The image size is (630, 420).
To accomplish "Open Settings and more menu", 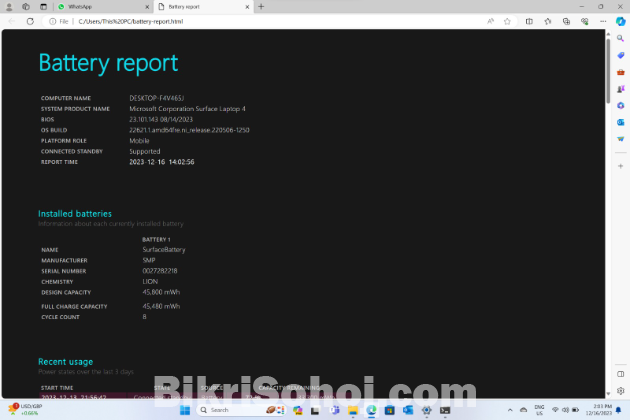I will 603,21.
